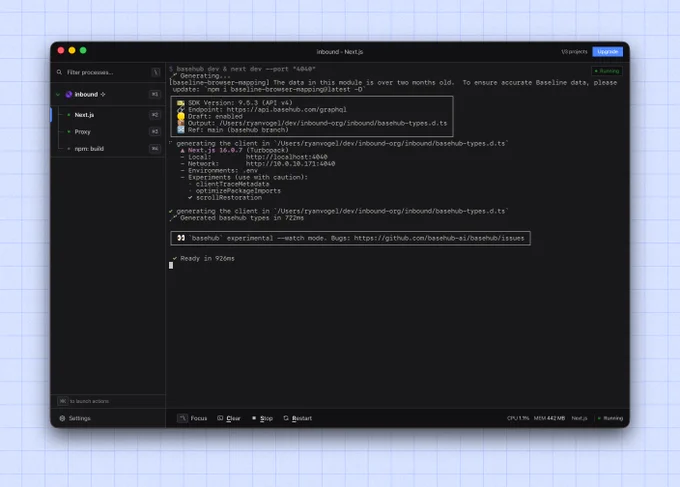Click the ⌘3 shortcut badge for Proxy
The width and height of the screenshot is (680, 487).
[x=155, y=132]
